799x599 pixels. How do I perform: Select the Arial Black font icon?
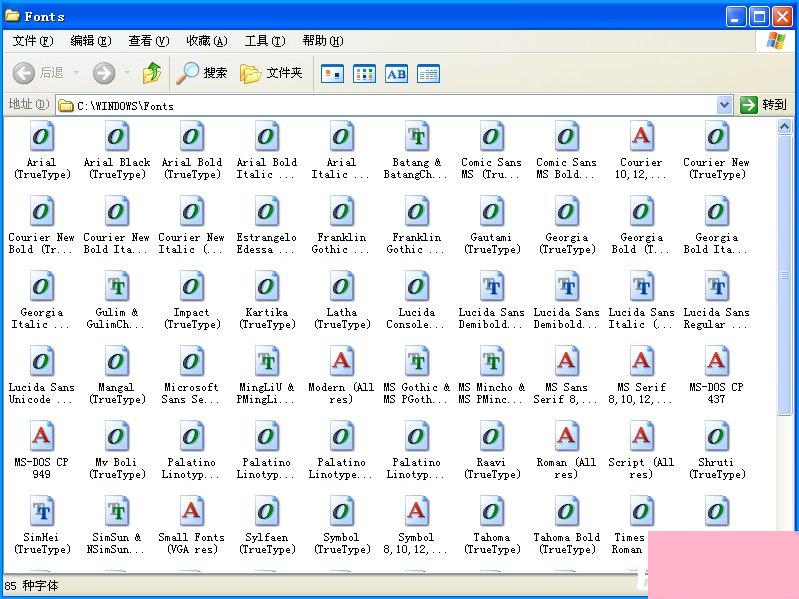coord(117,137)
